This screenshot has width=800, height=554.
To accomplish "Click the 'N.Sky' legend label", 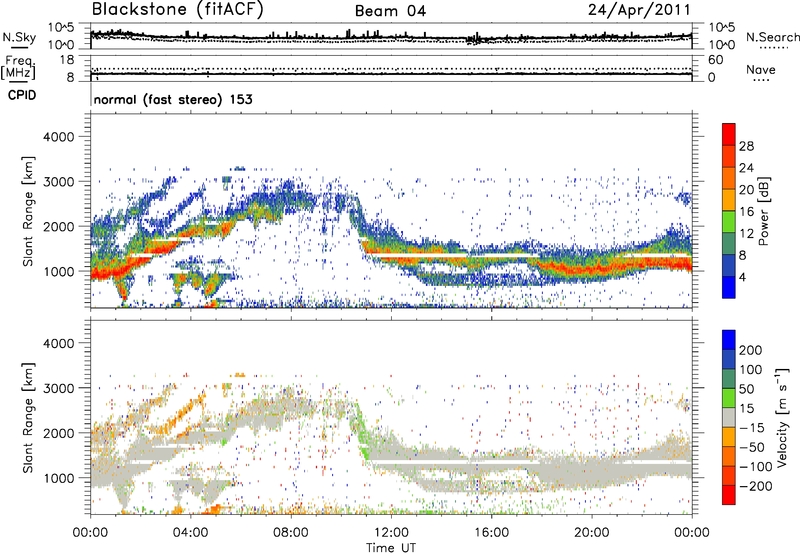I will click(x=19, y=37).
